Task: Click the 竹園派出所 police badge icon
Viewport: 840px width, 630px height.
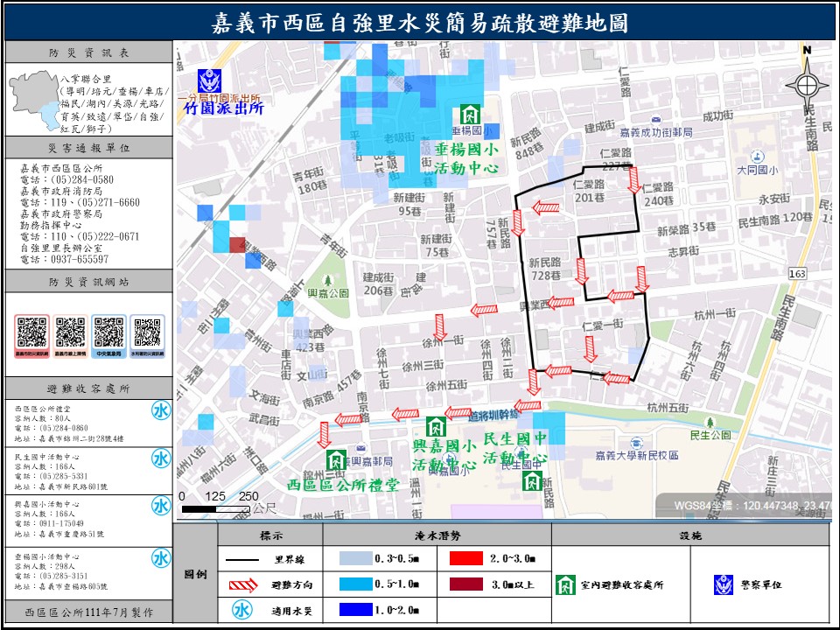Action: point(208,81)
